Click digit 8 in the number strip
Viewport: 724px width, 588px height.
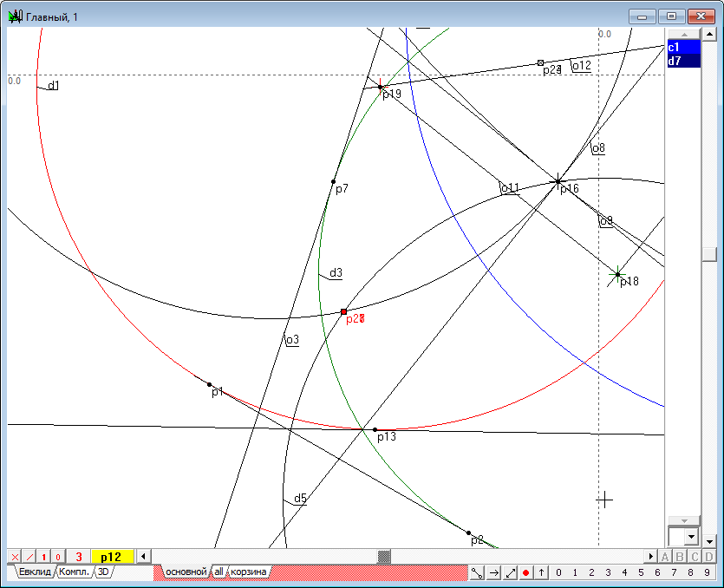(690, 572)
